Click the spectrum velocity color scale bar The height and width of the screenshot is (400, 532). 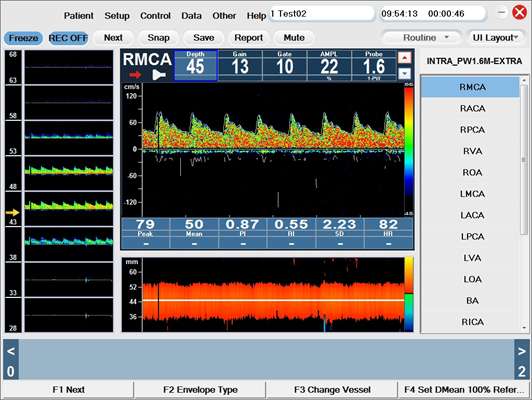[x=409, y=149]
